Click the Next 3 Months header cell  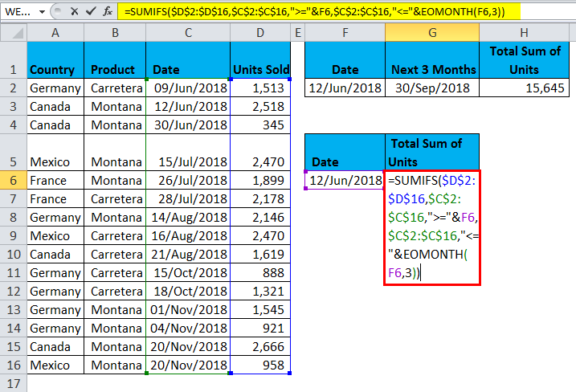(432, 60)
